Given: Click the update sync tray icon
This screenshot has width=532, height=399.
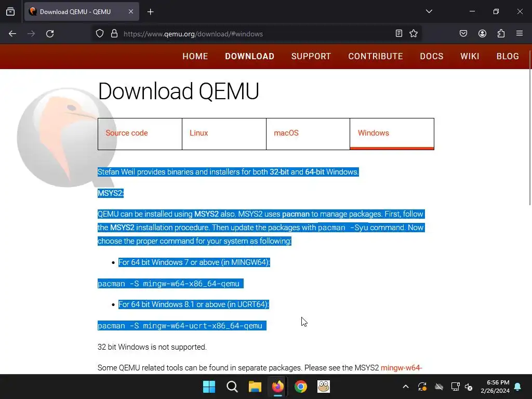Looking at the screenshot, I should pyautogui.click(x=422, y=387).
